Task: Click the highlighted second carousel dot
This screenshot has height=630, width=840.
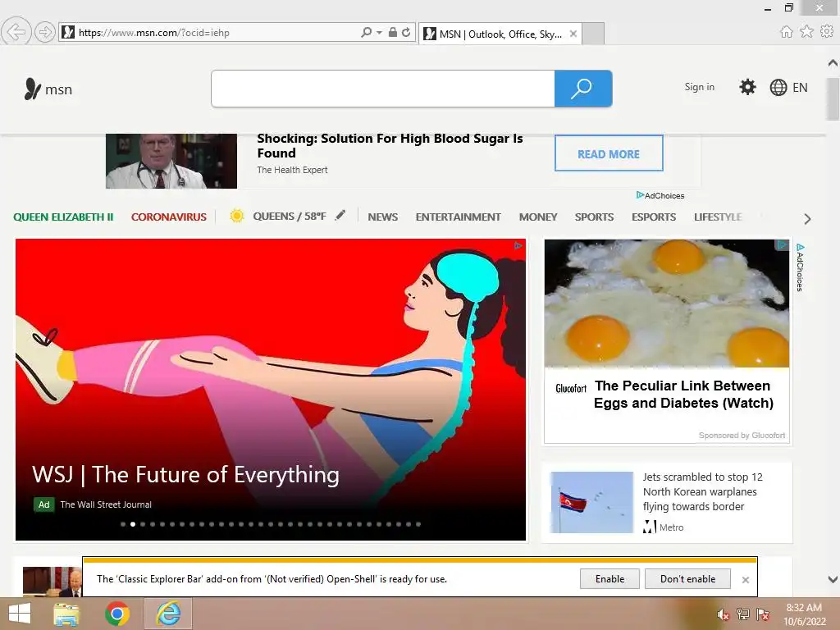Action: pyautogui.click(x=133, y=524)
